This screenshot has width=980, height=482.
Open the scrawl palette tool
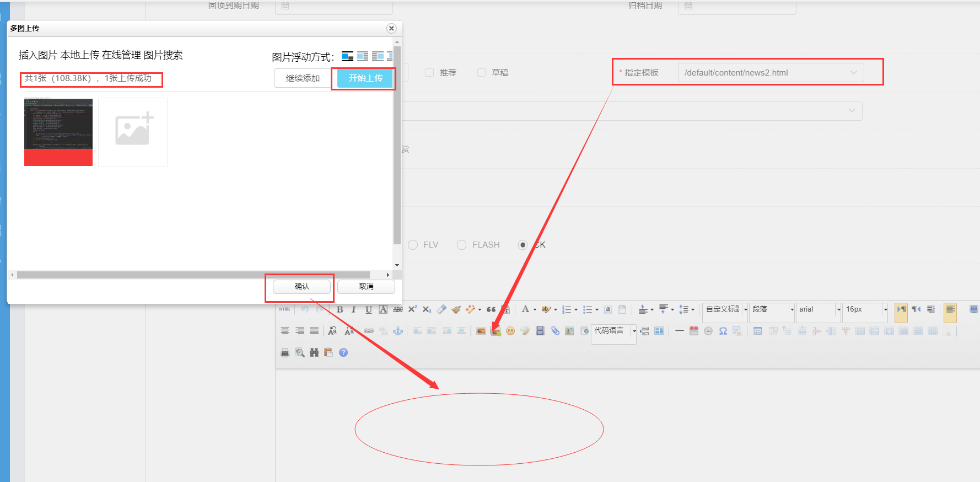(525, 331)
